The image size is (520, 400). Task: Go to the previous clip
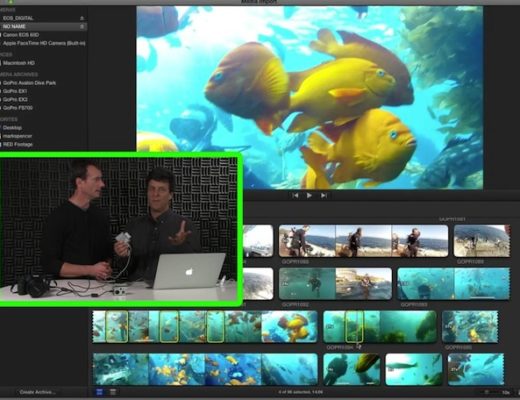point(295,196)
